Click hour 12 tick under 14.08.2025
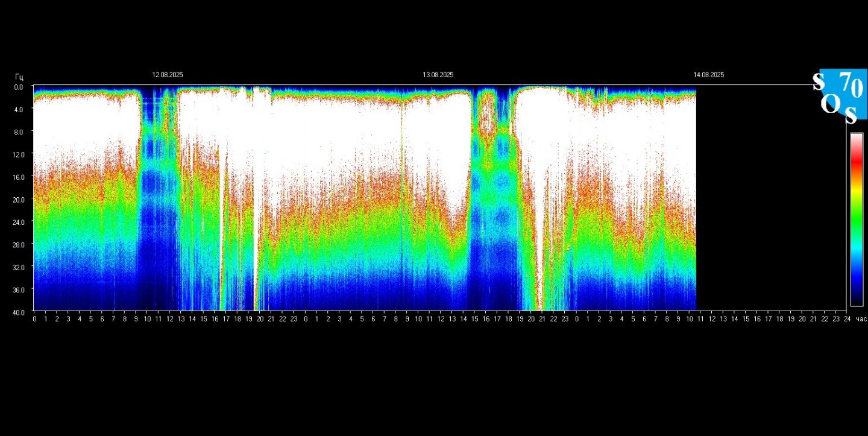 pos(712,319)
